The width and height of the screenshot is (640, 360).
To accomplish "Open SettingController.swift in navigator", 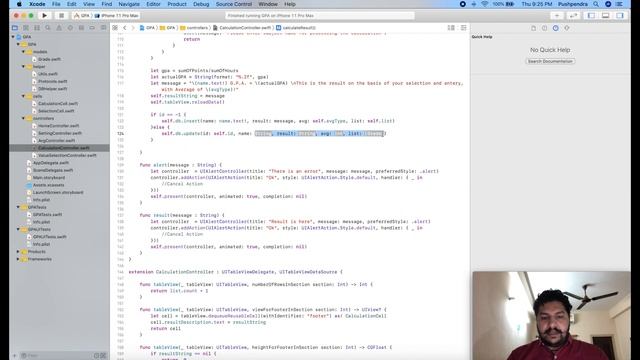I will pyautogui.click(x=60, y=133).
